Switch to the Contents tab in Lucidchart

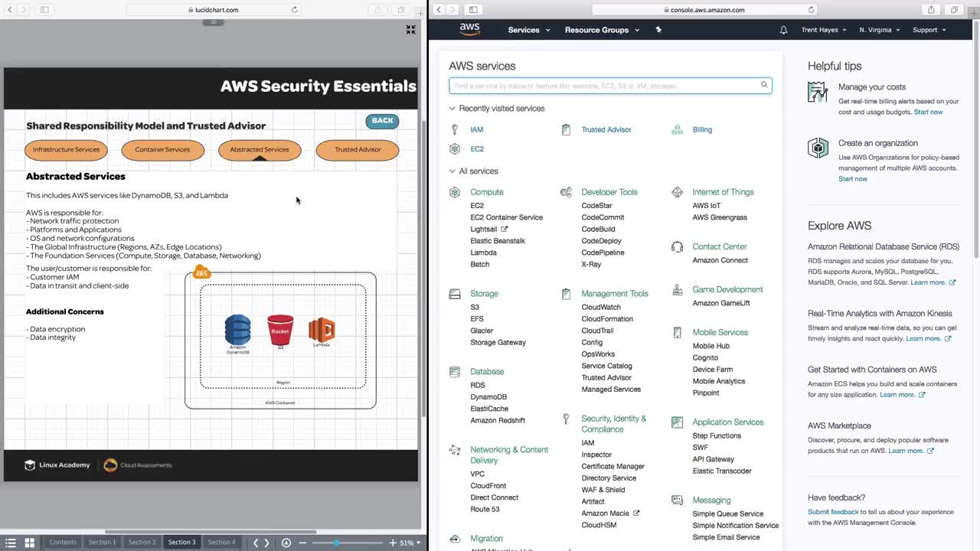(63, 542)
